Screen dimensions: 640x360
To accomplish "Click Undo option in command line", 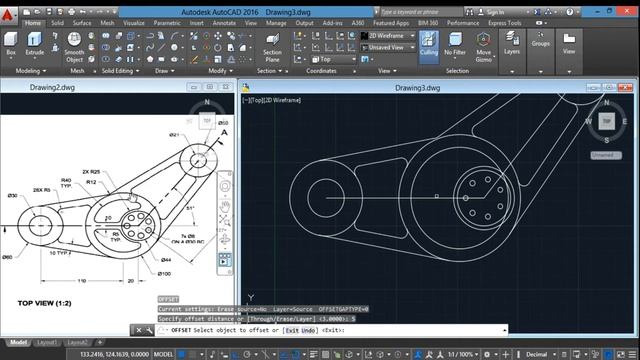I will tap(308, 330).
